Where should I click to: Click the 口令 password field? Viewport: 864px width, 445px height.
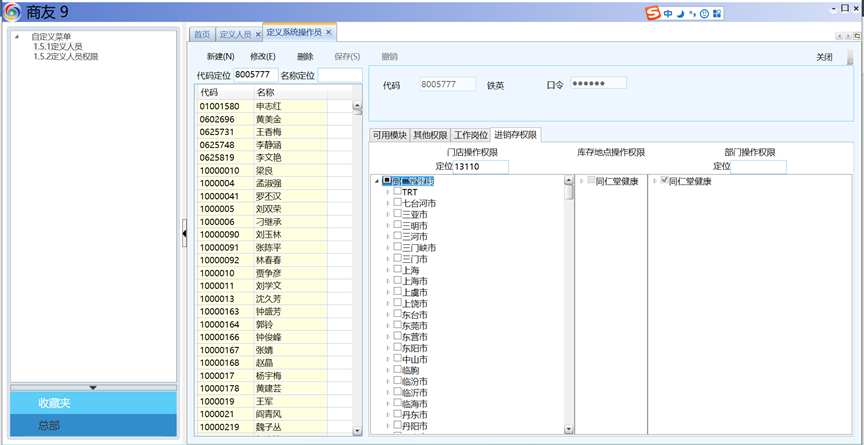tap(598, 83)
